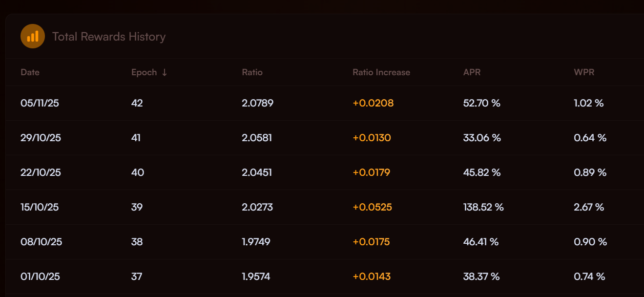Select the 01/10/25 date row
Screen dimensions: 644x297
[40, 276]
